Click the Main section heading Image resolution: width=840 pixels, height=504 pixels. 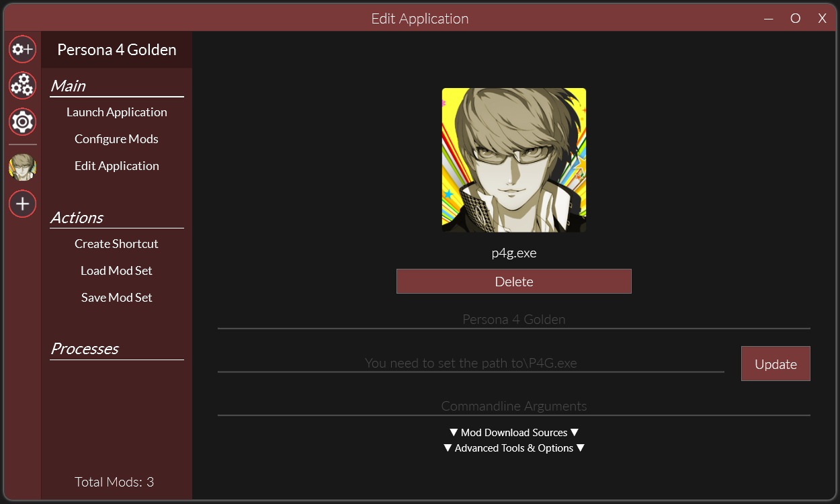(x=69, y=86)
